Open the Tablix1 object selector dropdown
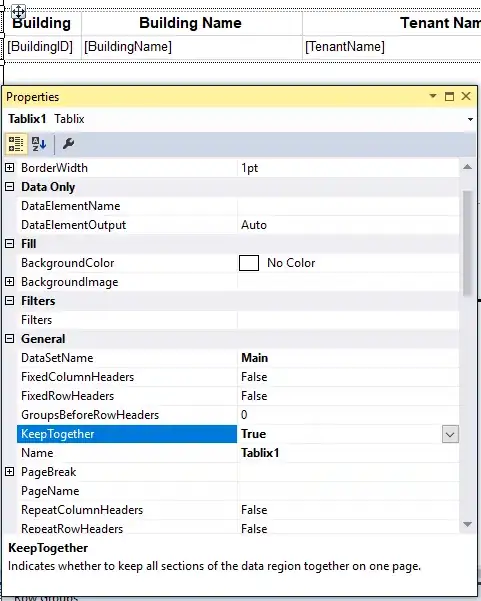Viewport: 481px width, 601px height. coord(470,119)
